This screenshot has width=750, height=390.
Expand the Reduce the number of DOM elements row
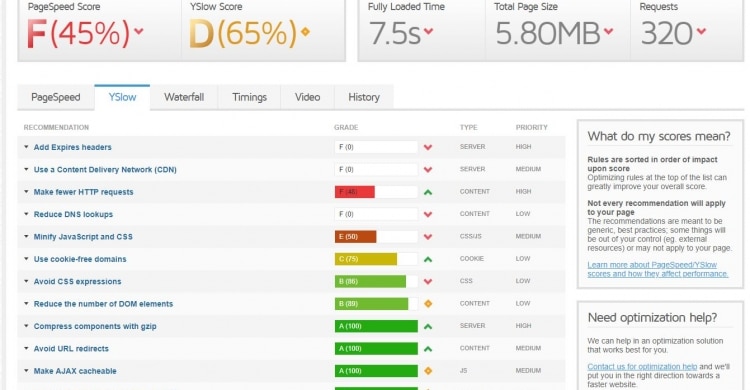26,303
